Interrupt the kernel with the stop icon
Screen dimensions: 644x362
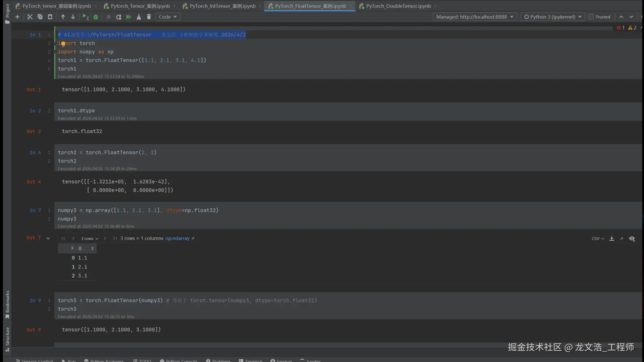(x=108, y=17)
